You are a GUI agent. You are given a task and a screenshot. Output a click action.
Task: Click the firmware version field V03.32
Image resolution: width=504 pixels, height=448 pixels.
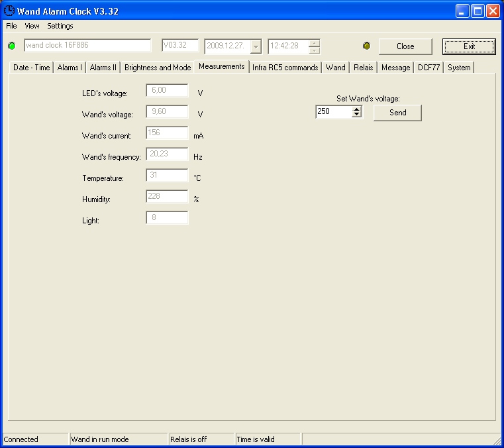pyautogui.click(x=180, y=45)
